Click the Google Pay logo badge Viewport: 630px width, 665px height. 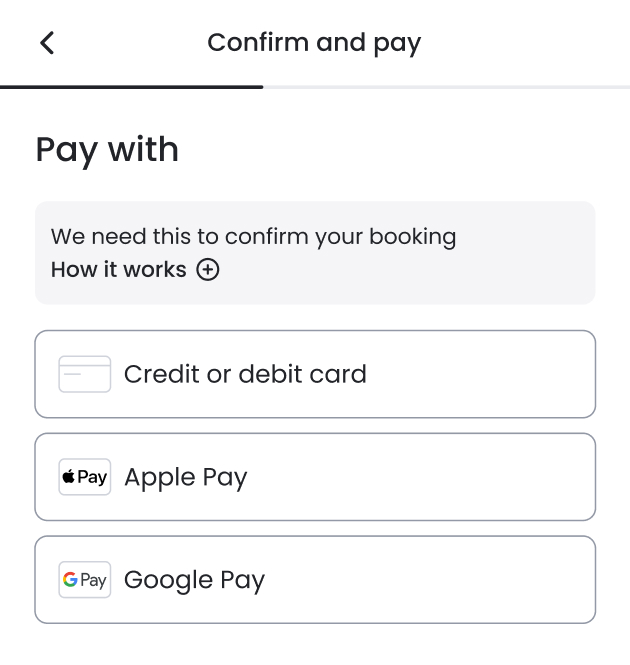(85, 580)
